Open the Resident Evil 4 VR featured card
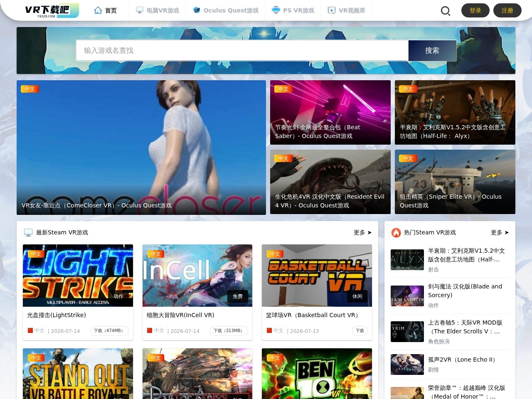 (330, 182)
